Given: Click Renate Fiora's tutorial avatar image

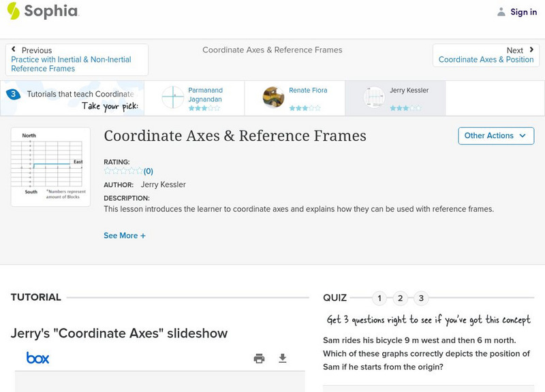Looking at the screenshot, I should (x=275, y=97).
